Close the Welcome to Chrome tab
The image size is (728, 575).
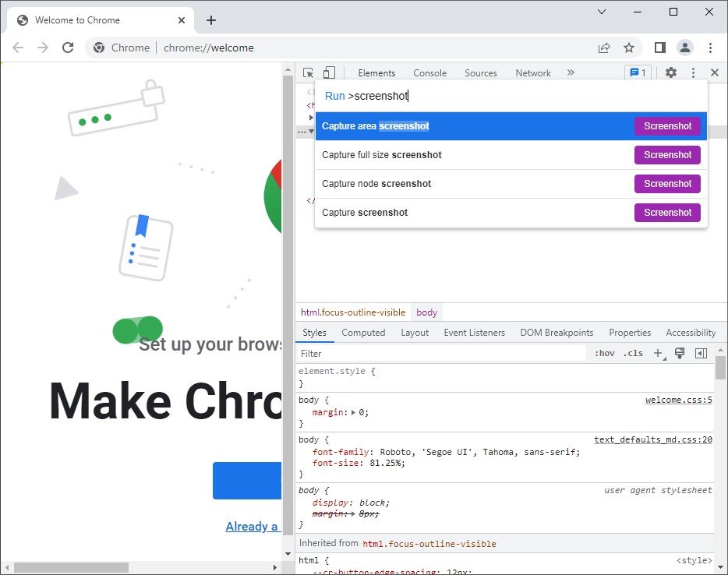point(182,20)
